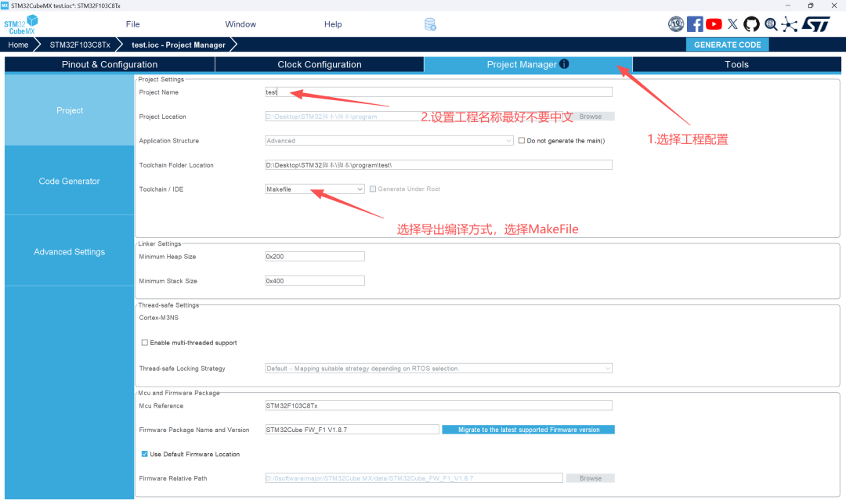Click the ST 10-year anniversary badge icon

click(x=676, y=24)
